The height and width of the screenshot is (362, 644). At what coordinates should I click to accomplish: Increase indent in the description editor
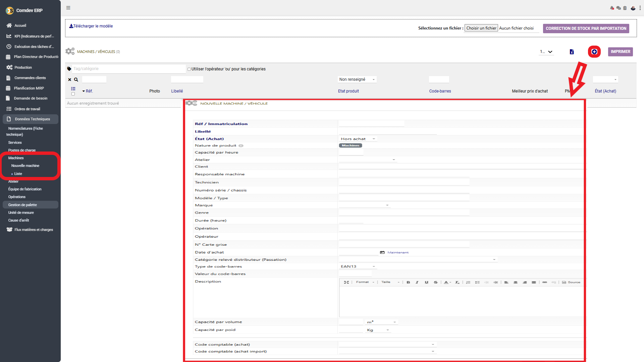tap(495, 282)
